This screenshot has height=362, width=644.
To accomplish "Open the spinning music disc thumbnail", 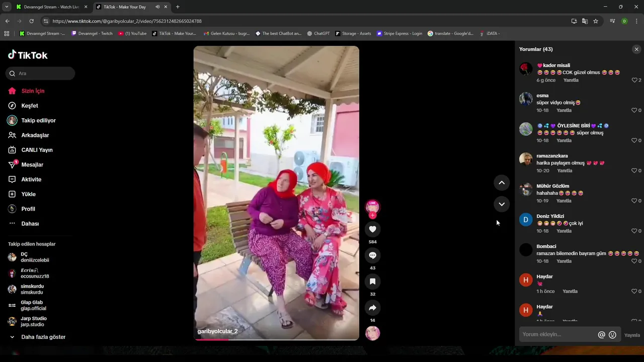I will [x=372, y=333].
